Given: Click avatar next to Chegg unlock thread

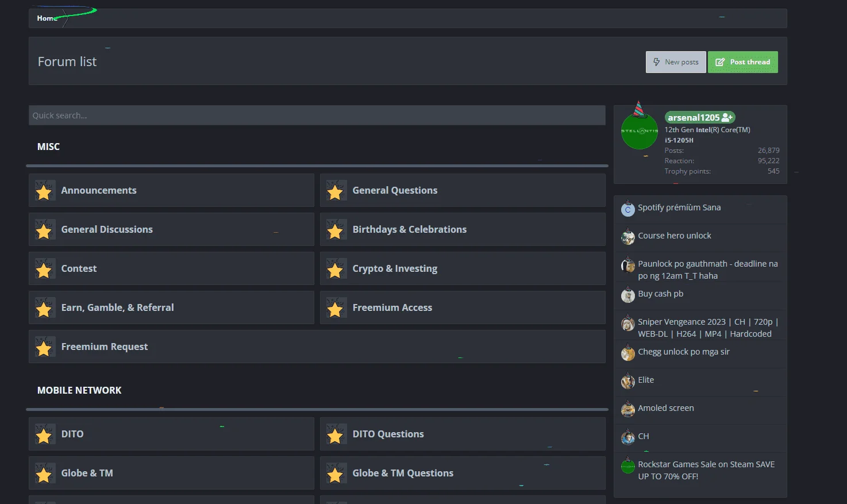Looking at the screenshot, I should pyautogui.click(x=628, y=353).
